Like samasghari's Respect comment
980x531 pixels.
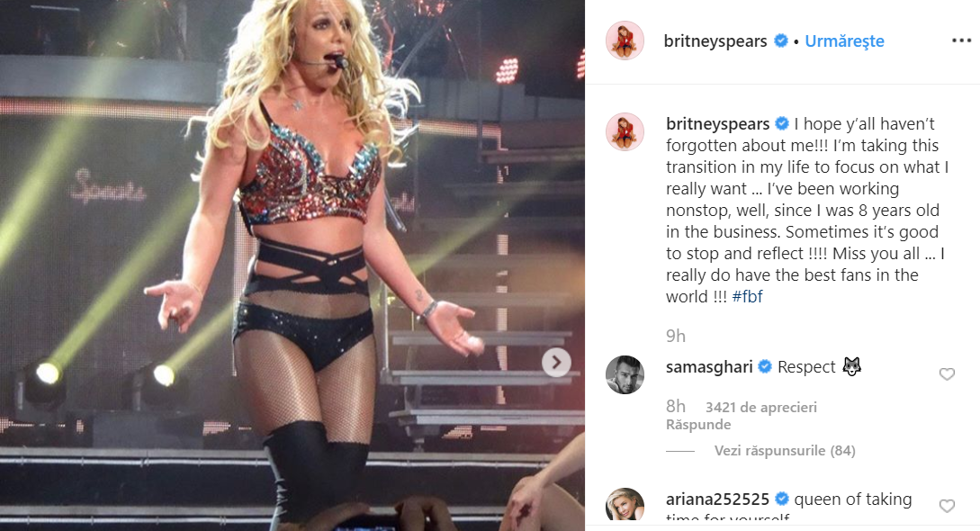click(x=947, y=374)
